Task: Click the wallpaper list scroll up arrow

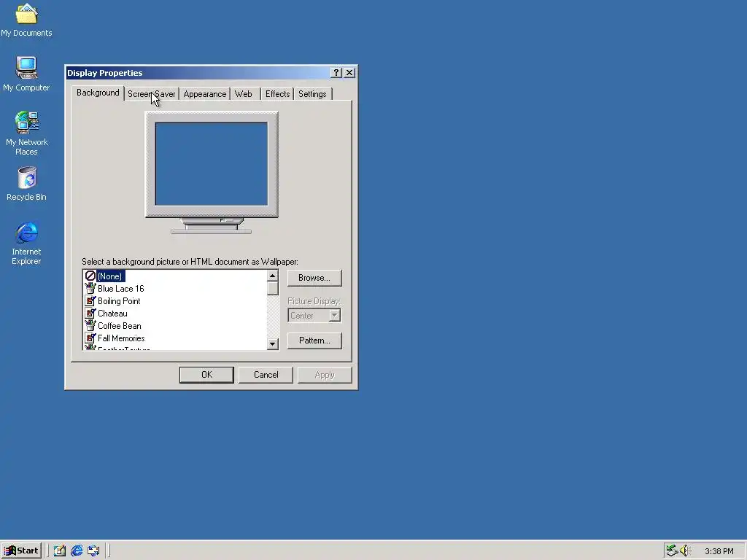Action: [x=273, y=276]
